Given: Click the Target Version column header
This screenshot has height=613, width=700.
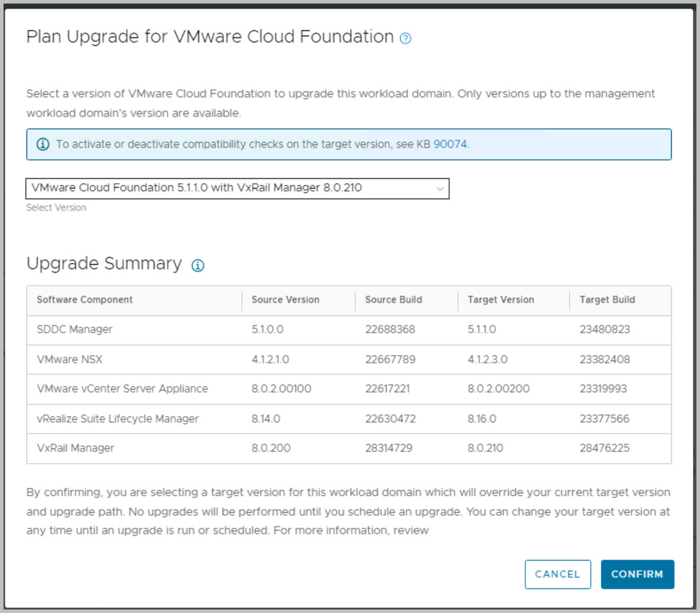Looking at the screenshot, I should point(501,299).
